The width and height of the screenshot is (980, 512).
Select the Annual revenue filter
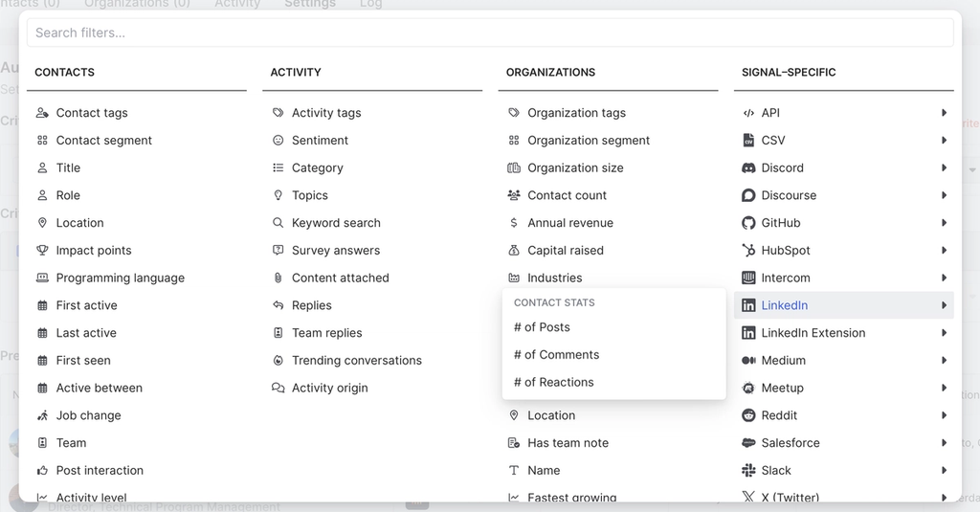pyautogui.click(x=569, y=223)
